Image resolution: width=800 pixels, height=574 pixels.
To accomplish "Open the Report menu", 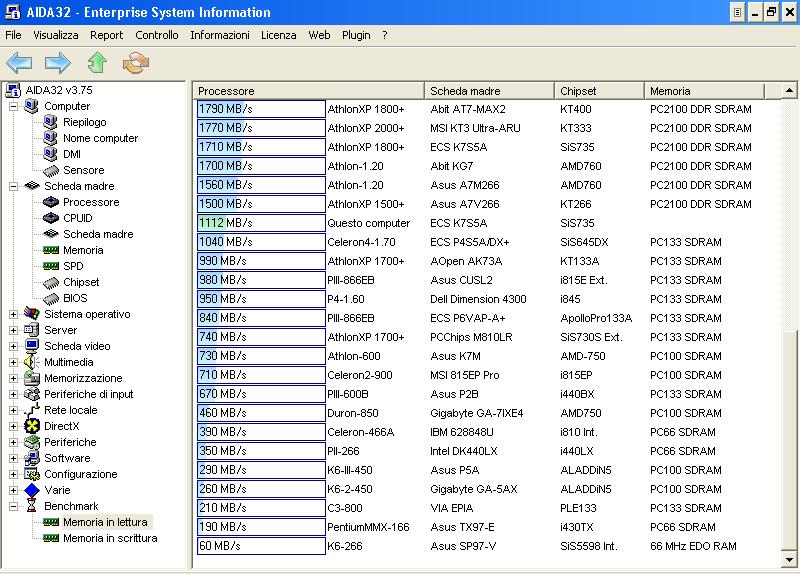I will pos(106,35).
